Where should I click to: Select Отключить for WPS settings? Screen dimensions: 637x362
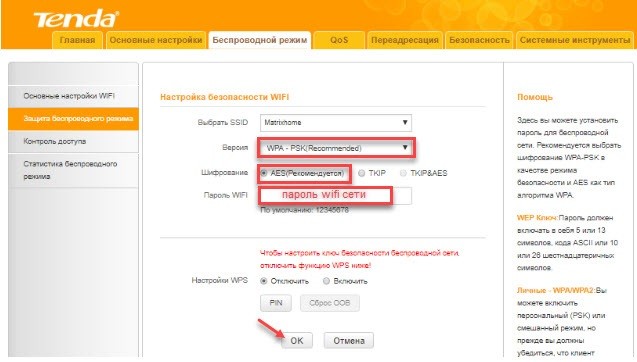[x=264, y=281]
